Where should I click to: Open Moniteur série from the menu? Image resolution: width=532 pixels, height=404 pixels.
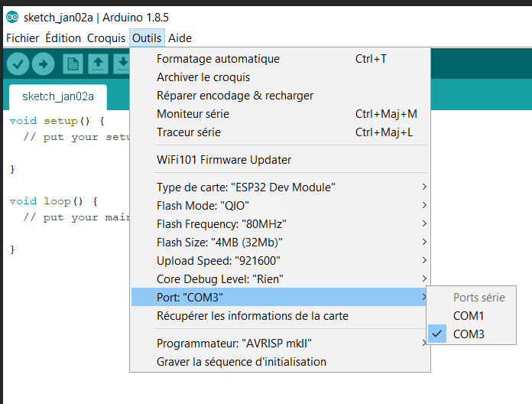[x=193, y=114]
